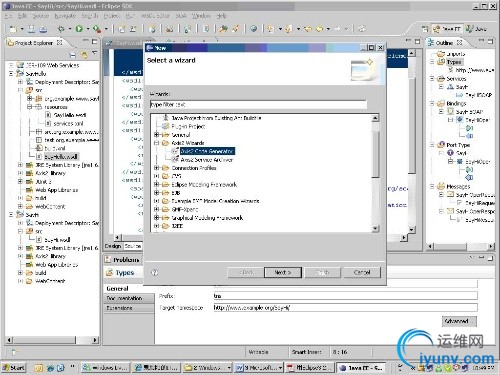Open Project Explorer view menu triangle
The image size is (500, 375).
point(95,53)
